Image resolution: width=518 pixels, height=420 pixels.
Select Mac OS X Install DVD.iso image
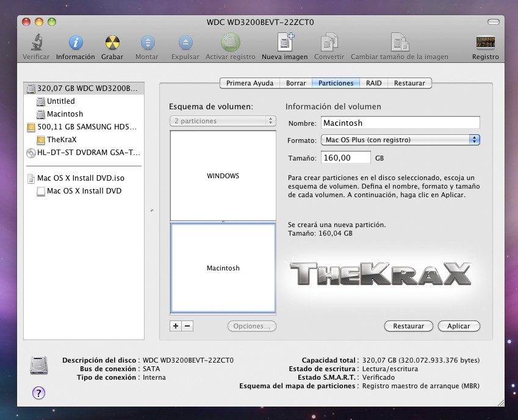pyautogui.click(x=84, y=178)
